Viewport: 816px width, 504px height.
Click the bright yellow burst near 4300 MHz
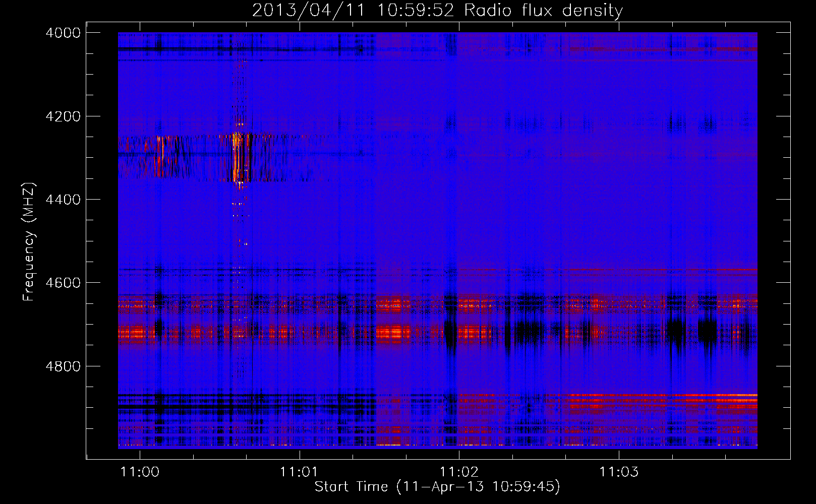(238, 157)
